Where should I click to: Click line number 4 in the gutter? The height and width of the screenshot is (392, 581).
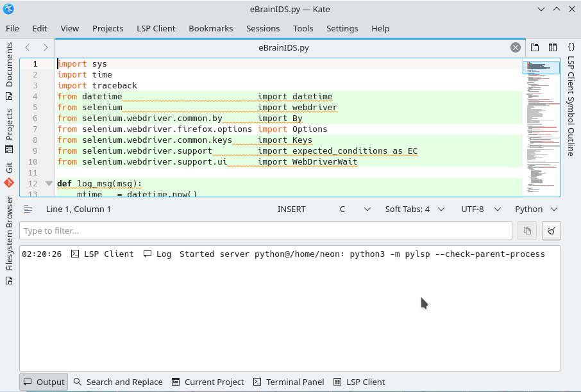point(35,97)
